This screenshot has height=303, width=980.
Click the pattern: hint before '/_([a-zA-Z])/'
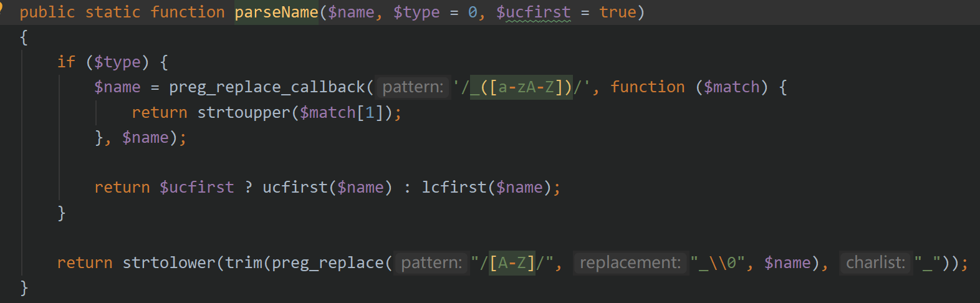tap(413, 87)
